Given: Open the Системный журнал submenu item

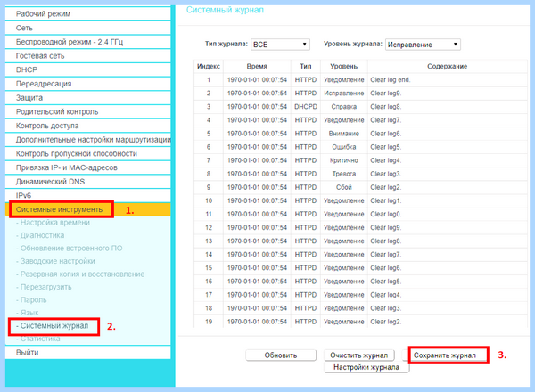Looking at the screenshot, I should (x=54, y=325).
